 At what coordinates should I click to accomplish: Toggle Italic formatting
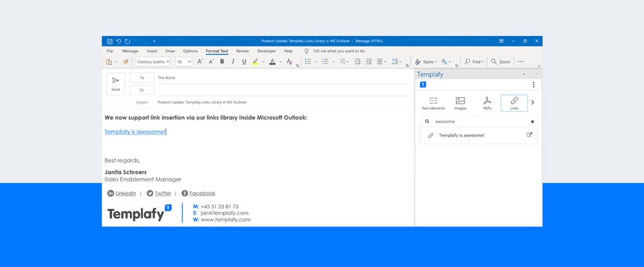233,62
